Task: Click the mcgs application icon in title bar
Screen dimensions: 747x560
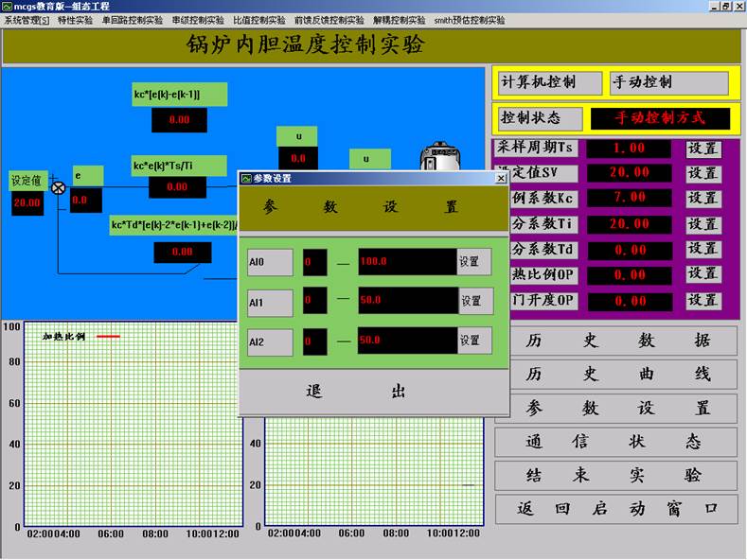Action: pos(7,7)
